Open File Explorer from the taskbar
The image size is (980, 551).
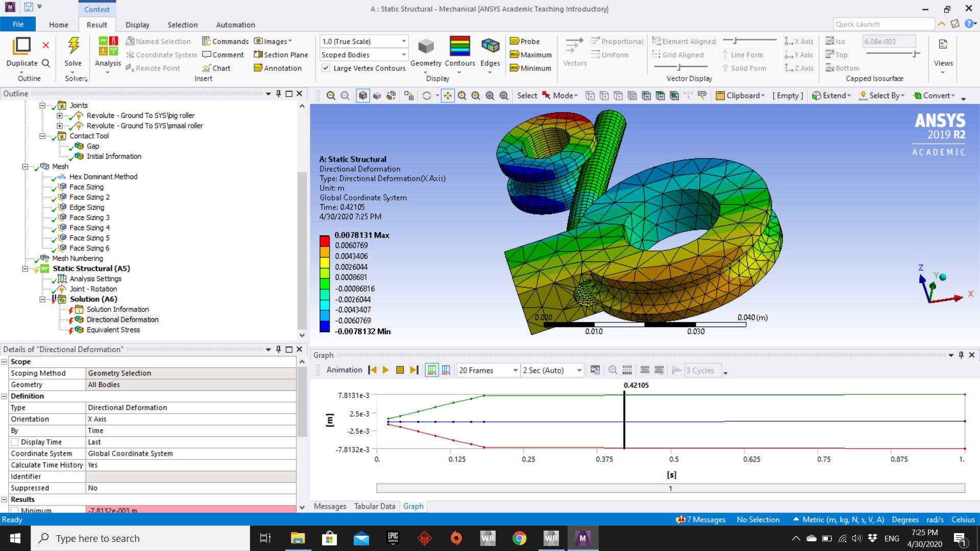298,538
